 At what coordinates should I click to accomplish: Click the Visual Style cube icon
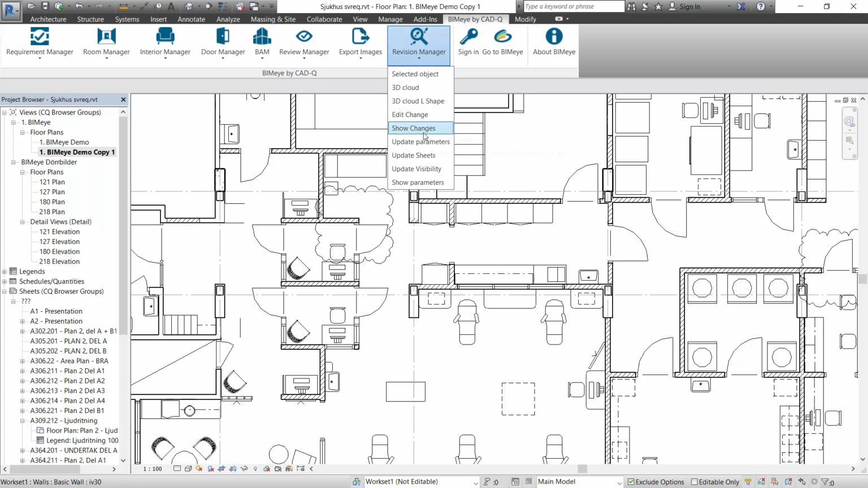pyautogui.click(x=188, y=469)
